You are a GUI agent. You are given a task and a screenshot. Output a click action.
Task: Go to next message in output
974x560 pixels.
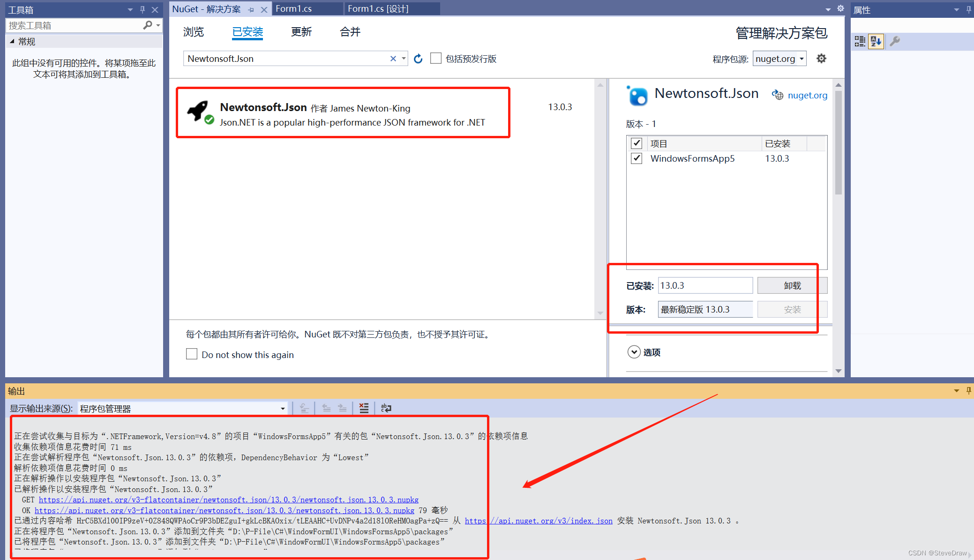point(342,408)
